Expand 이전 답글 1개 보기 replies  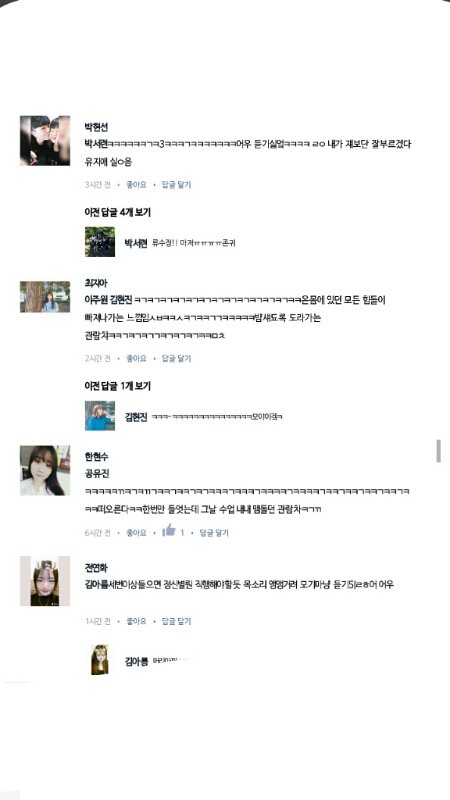117,386
